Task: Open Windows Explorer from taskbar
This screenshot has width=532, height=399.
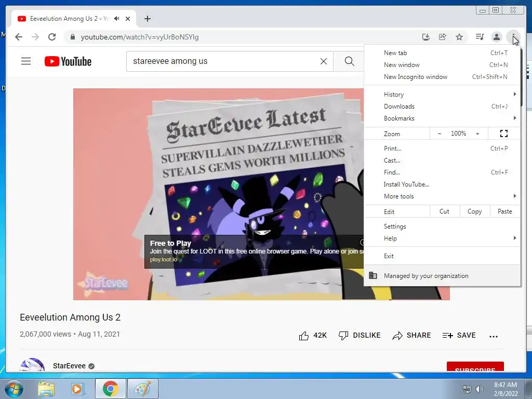Action: (x=46, y=389)
